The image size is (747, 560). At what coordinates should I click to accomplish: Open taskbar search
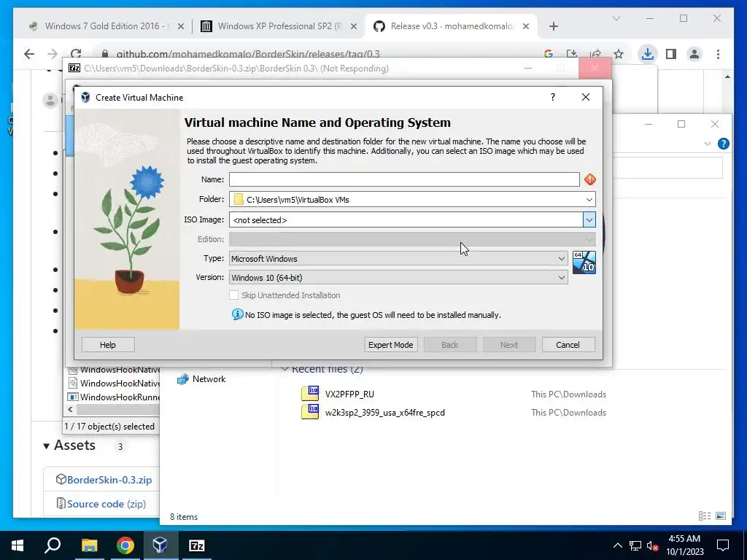(53, 545)
